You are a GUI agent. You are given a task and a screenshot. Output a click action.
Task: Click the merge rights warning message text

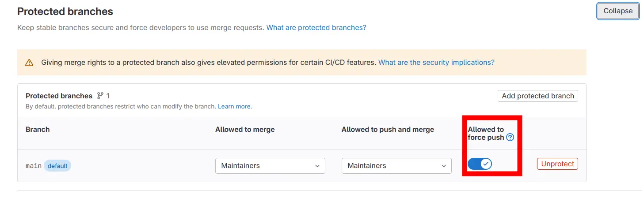[209, 63]
